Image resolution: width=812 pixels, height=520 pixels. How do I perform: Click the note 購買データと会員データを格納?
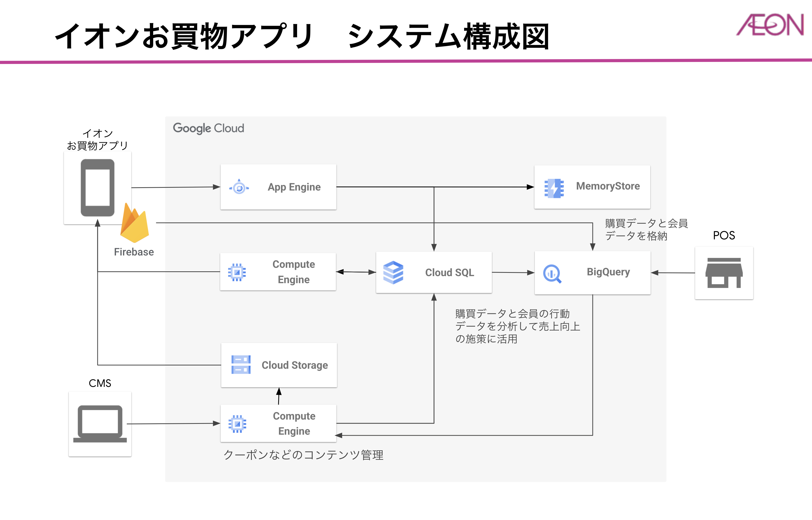pos(646,230)
